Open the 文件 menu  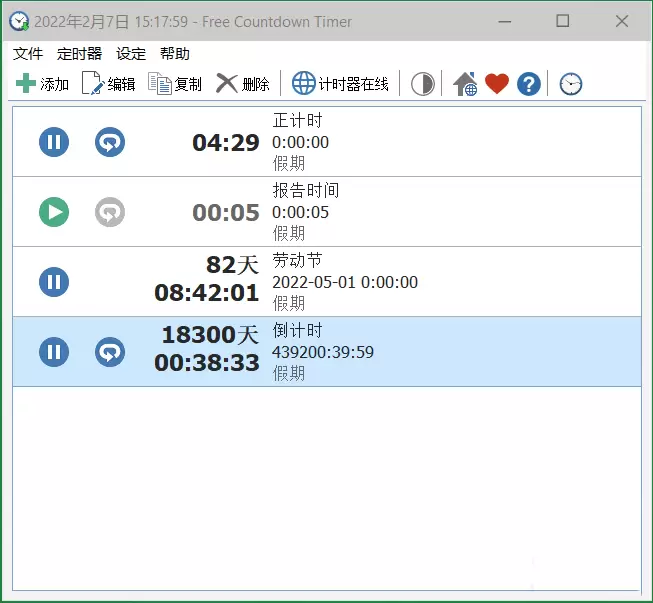[x=28, y=54]
